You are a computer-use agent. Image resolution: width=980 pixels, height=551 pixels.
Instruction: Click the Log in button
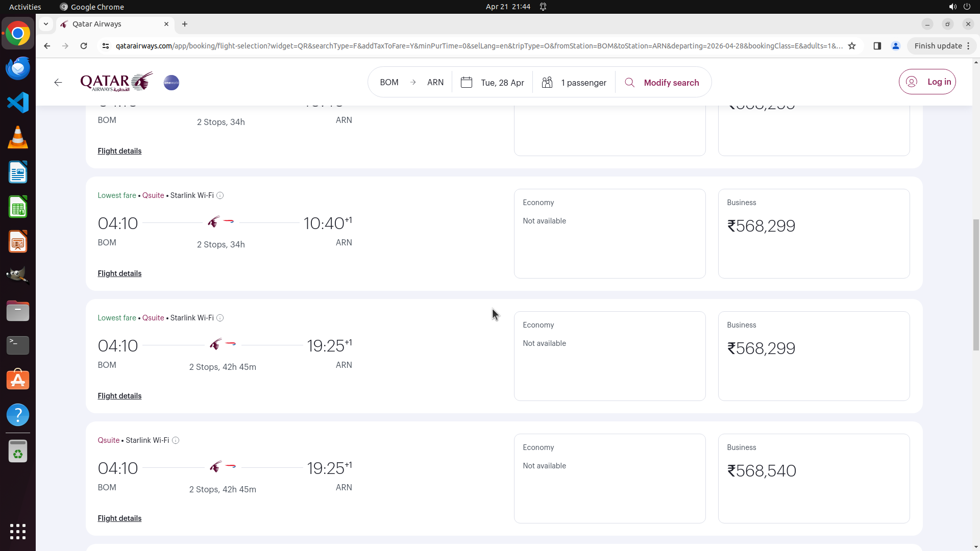pos(927,82)
